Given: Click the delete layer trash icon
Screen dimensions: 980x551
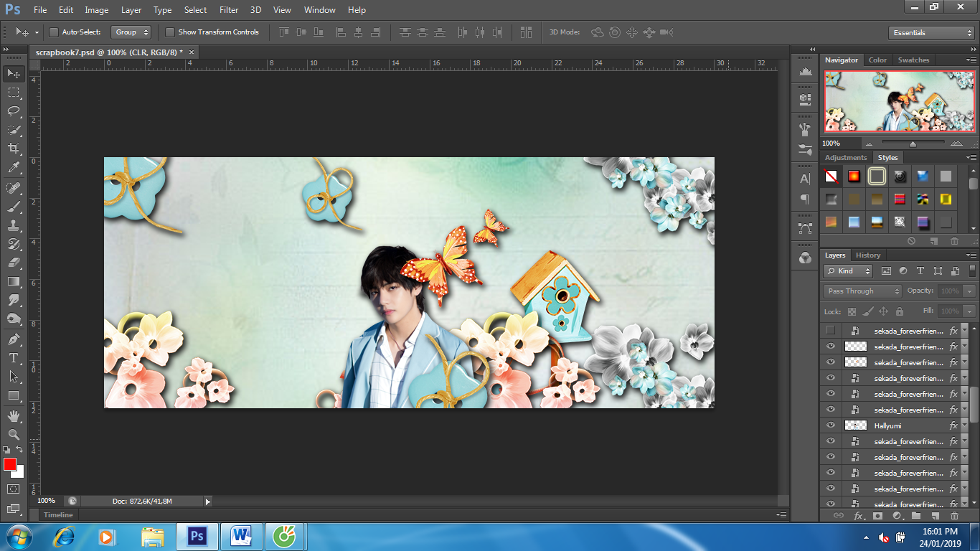Looking at the screenshot, I should click(954, 516).
